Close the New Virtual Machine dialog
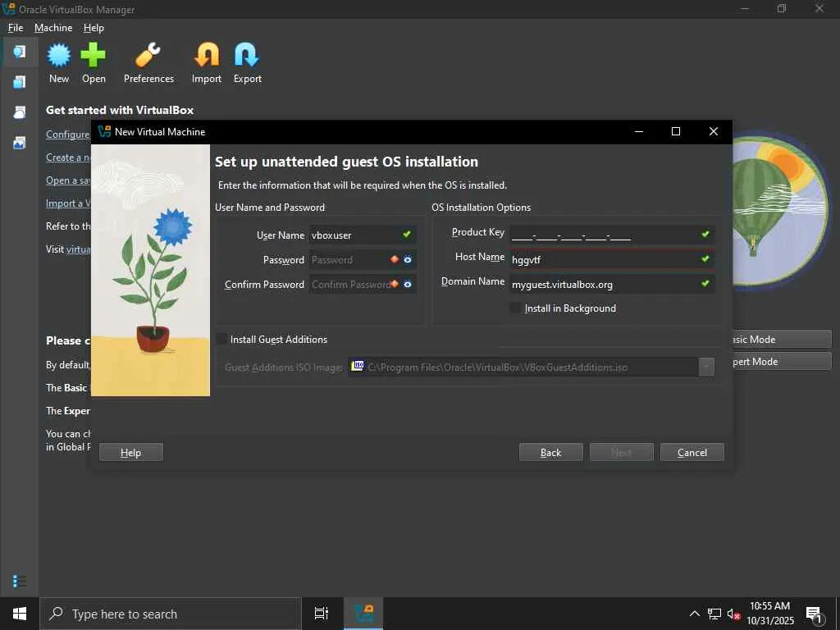The height and width of the screenshot is (630, 840). coord(714,132)
